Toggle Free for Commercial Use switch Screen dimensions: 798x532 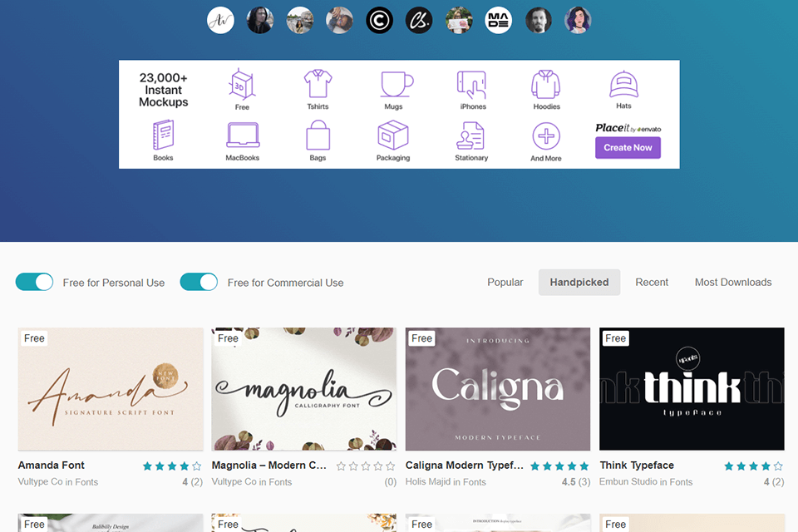[199, 282]
